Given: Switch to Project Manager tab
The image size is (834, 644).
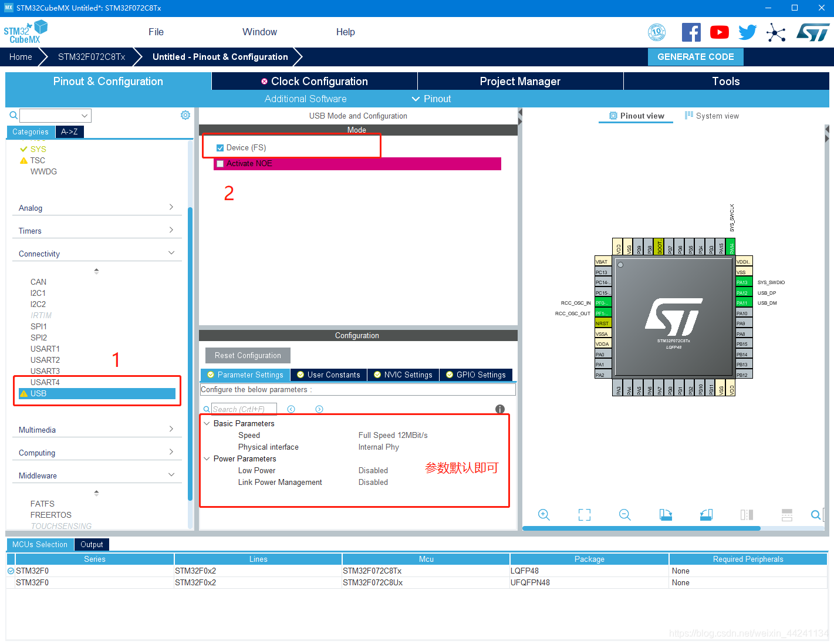Looking at the screenshot, I should pos(520,81).
